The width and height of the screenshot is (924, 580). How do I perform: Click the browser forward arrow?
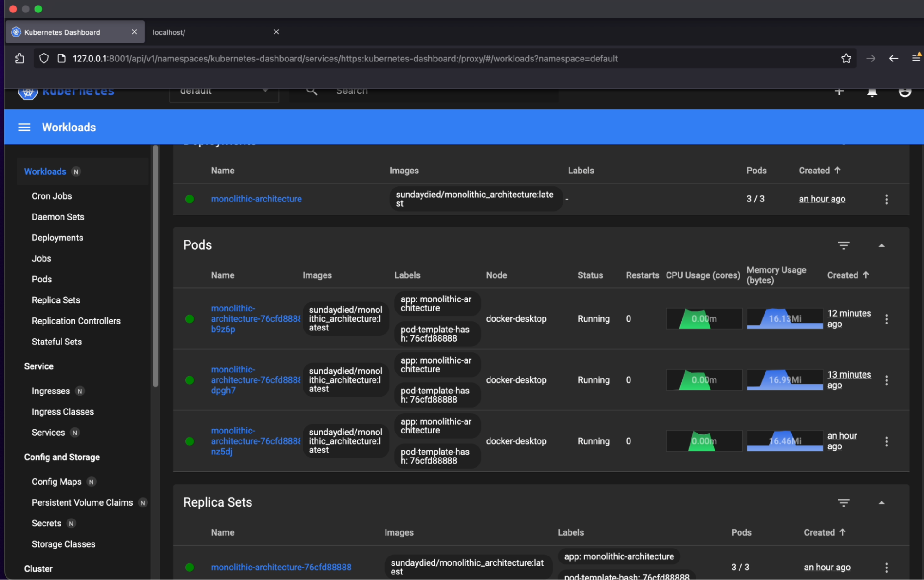tap(871, 58)
